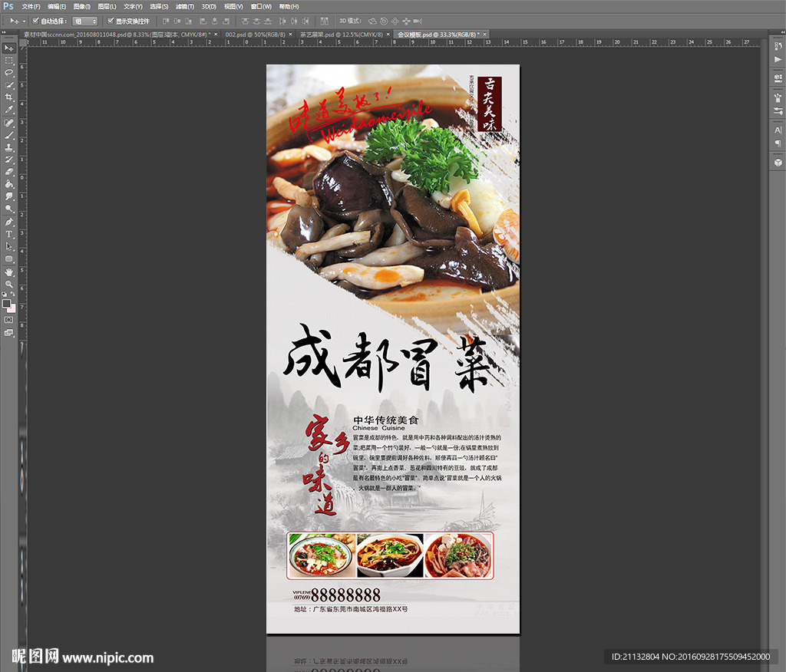Select the Move tool in the toolbox
The width and height of the screenshot is (786, 672).
(9, 48)
